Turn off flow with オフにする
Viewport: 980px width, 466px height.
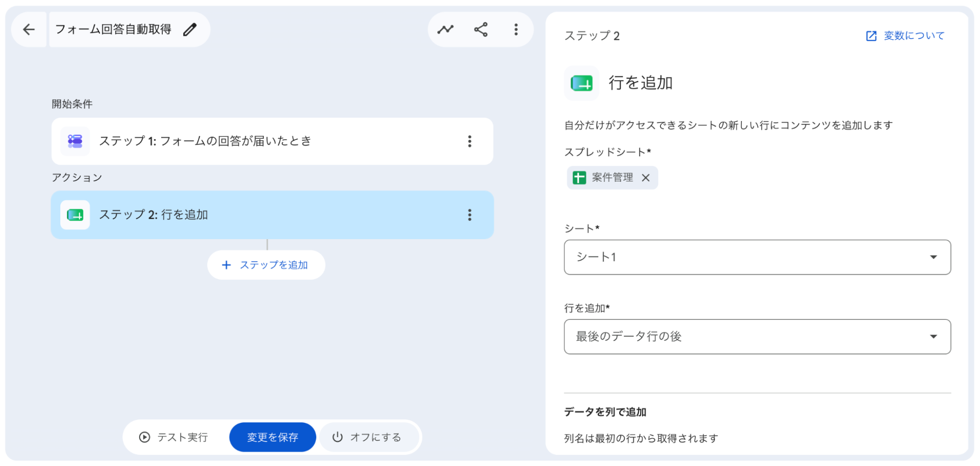pos(369,437)
